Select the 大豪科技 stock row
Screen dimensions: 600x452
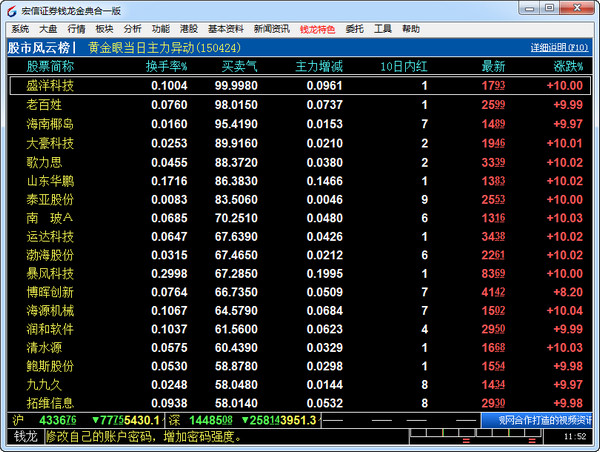pos(300,143)
